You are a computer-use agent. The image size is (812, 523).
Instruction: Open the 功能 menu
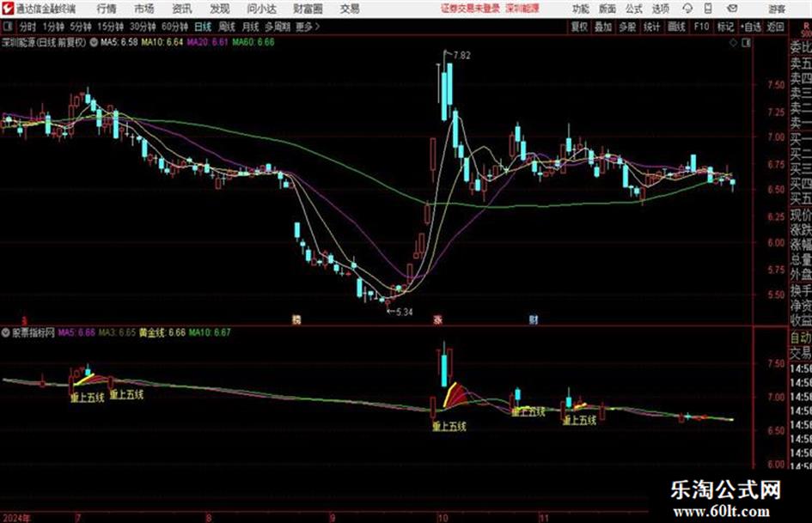pyautogui.click(x=581, y=9)
